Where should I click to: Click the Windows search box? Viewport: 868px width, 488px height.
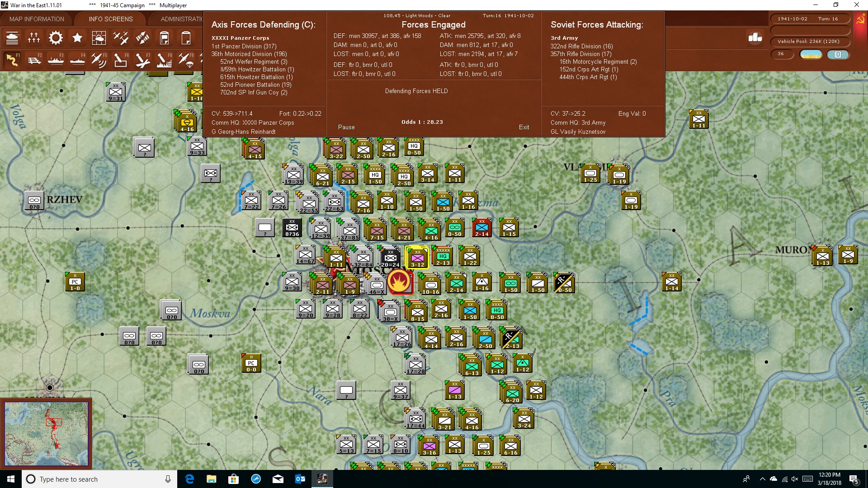click(x=99, y=479)
